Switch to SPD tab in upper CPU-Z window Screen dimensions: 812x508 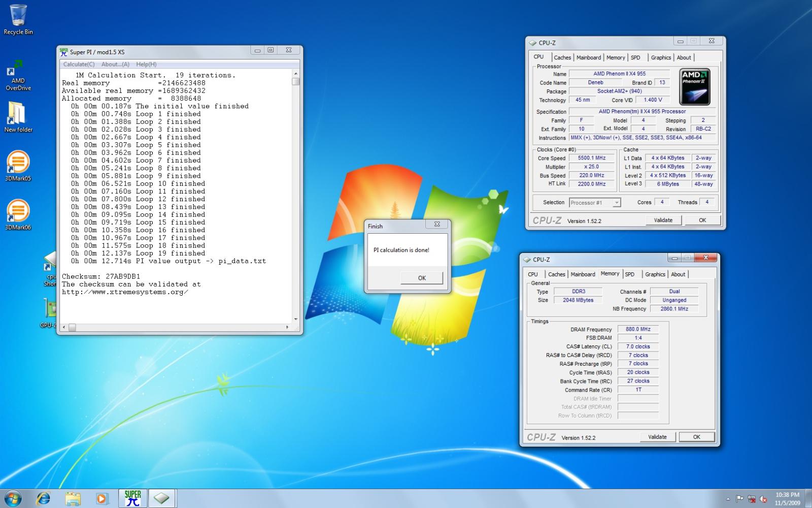point(636,57)
